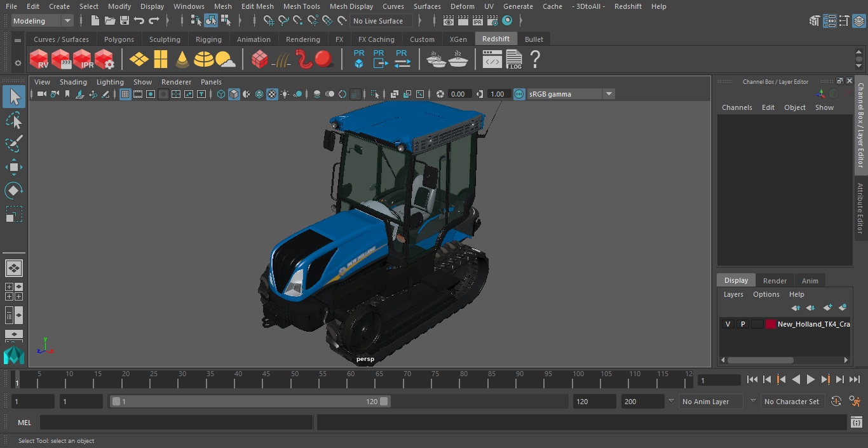Image resolution: width=868 pixels, height=448 pixels.
Task: Activate the Move tool in toolbox
Action: click(x=13, y=167)
